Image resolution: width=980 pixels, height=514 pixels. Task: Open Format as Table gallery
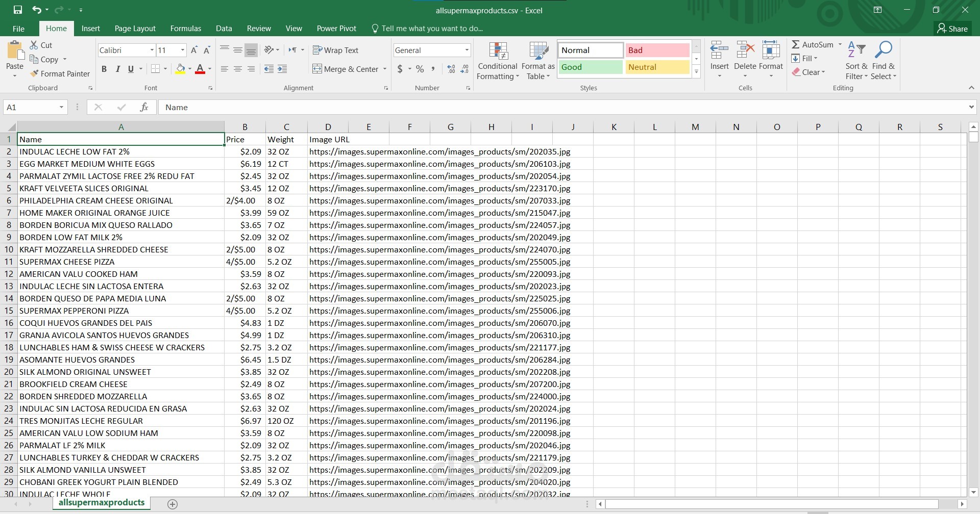tap(538, 61)
